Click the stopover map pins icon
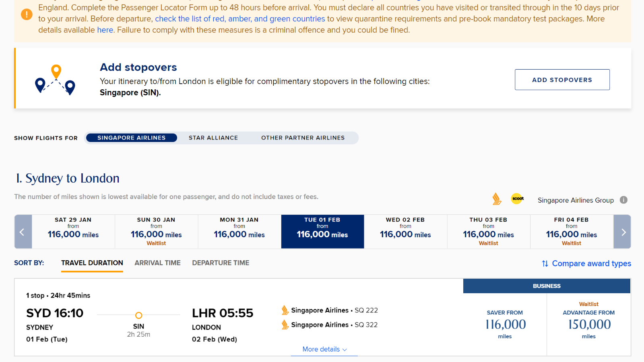The image size is (644, 362). pyautogui.click(x=55, y=80)
